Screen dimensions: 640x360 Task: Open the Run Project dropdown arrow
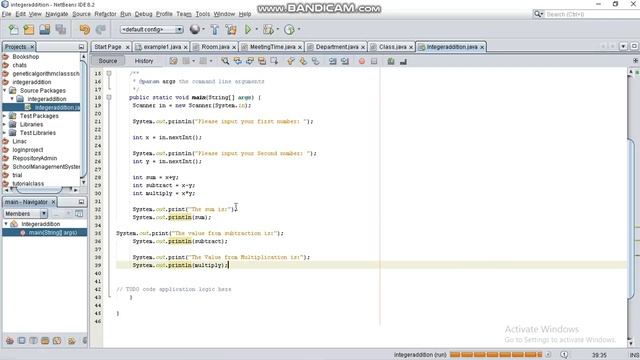coord(257,29)
